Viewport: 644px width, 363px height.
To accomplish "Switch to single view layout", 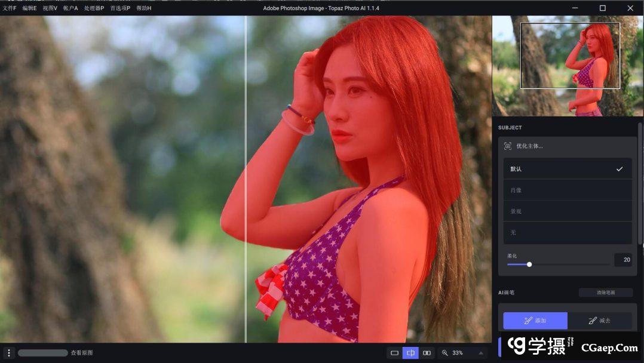I will point(394,353).
